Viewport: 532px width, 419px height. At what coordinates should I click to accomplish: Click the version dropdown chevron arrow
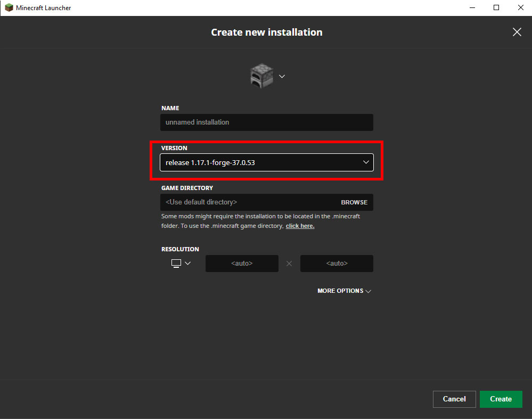click(x=366, y=162)
